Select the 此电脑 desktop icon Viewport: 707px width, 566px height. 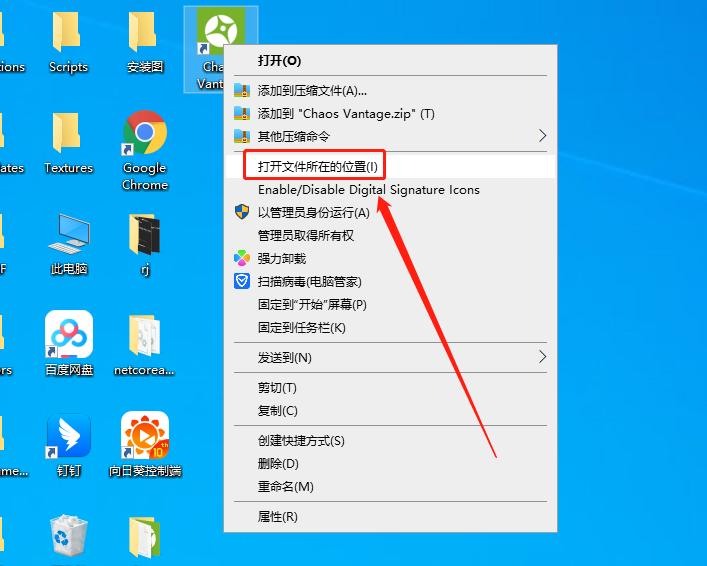[x=69, y=234]
